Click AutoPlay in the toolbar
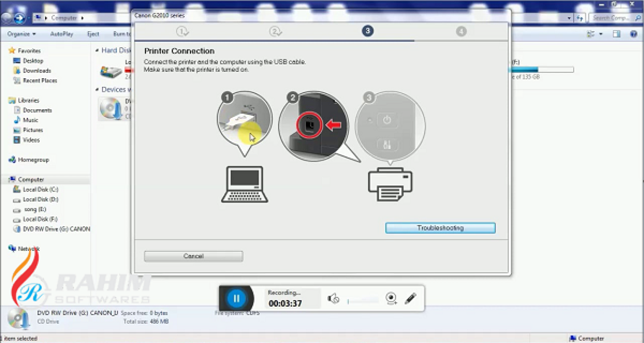This screenshot has height=343, width=644. click(x=62, y=34)
